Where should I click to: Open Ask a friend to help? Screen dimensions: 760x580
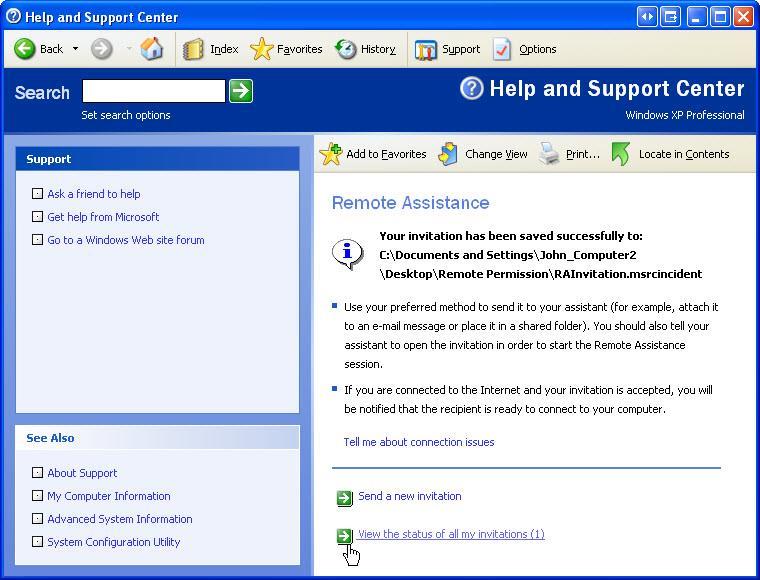pos(94,194)
